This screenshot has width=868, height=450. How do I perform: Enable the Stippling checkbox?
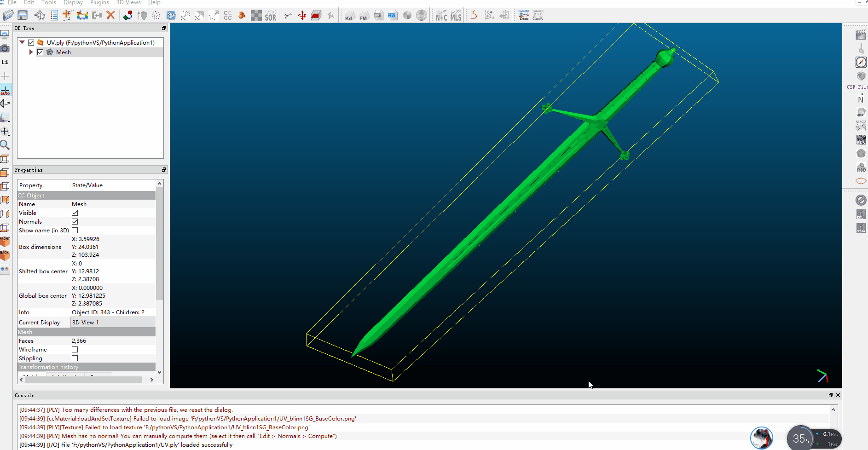(75, 358)
